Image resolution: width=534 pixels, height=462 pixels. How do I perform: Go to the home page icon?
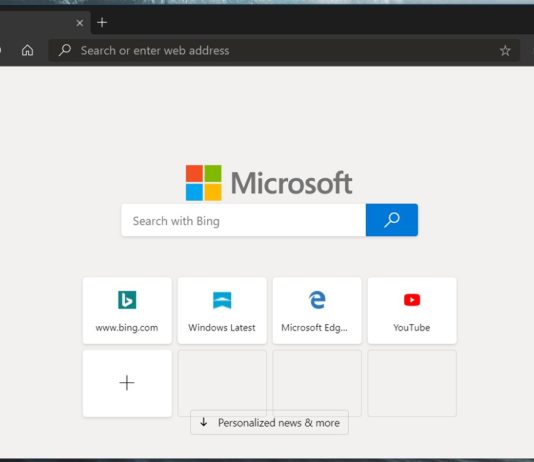28,50
